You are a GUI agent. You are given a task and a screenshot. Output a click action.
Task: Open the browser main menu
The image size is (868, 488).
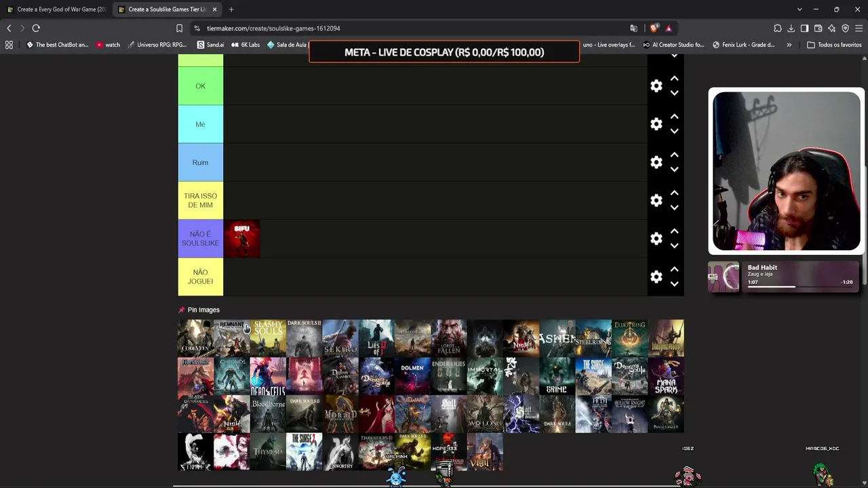click(859, 28)
